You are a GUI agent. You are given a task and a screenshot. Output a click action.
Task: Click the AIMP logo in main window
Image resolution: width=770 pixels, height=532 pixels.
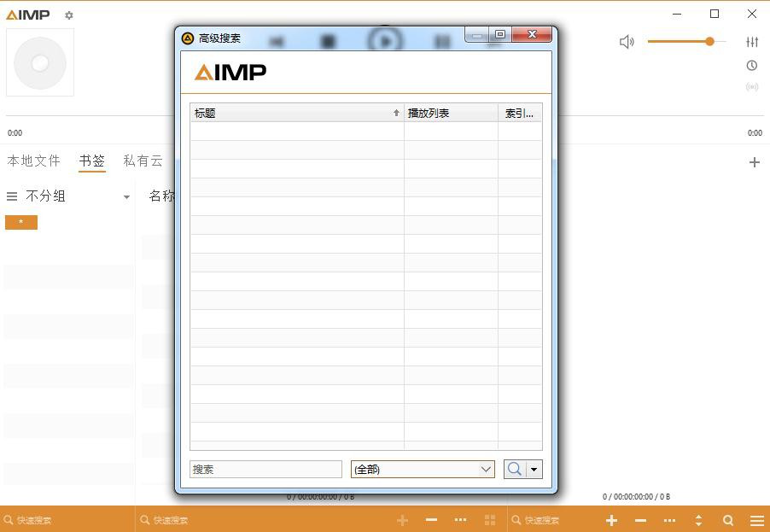tap(28, 15)
